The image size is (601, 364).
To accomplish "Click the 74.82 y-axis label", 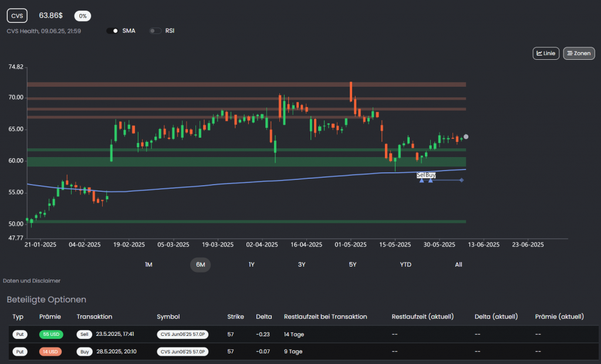I will click(x=16, y=67).
